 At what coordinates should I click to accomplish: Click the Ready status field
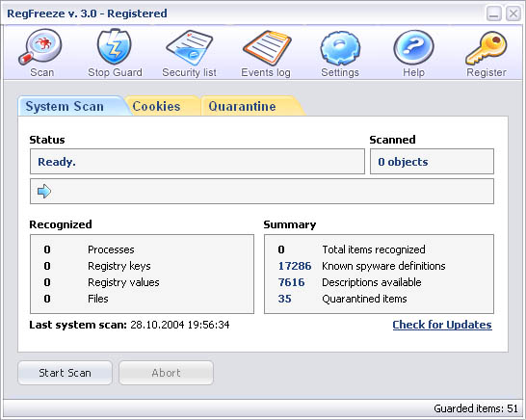point(197,162)
